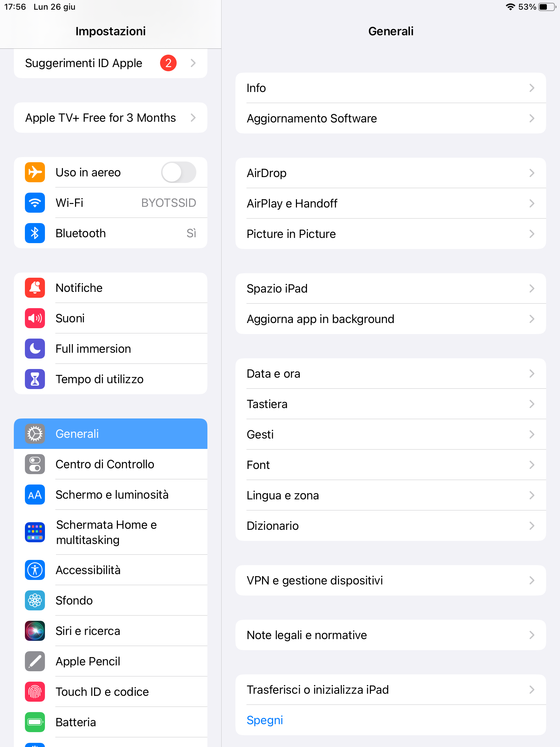The image size is (560, 747).
Task: Tap the blue Spegni link
Action: (x=265, y=720)
